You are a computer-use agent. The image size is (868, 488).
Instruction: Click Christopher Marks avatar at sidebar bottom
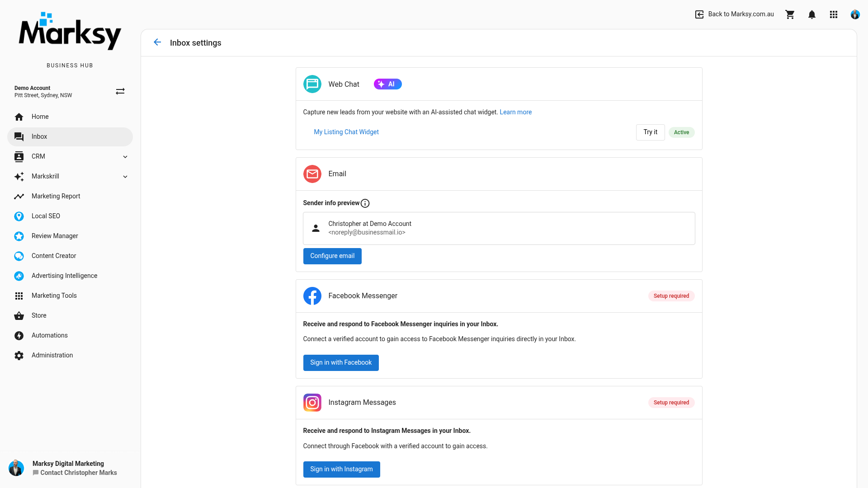(x=16, y=468)
